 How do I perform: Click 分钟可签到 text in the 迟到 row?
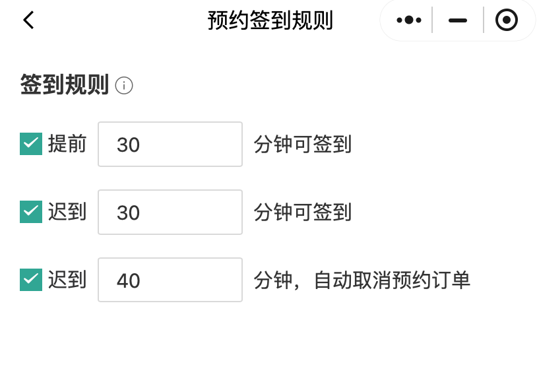(x=302, y=212)
